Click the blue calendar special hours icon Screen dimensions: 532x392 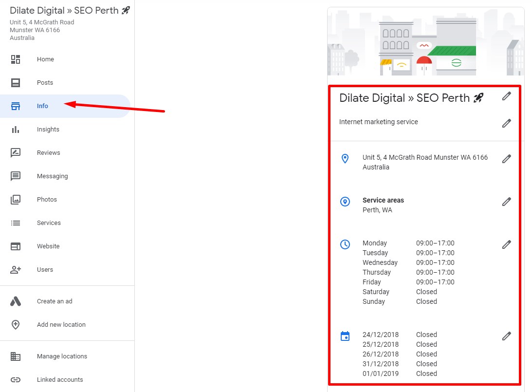coord(345,336)
